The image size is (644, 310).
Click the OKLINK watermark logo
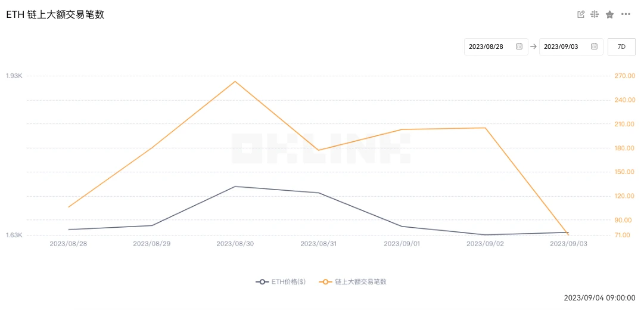tap(321, 148)
